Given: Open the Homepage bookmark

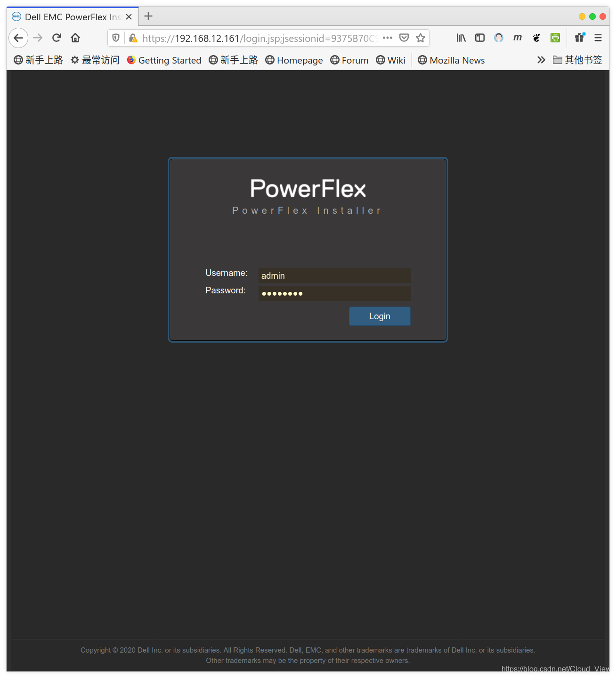Looking at the screenshot, I should pos(294,60).
